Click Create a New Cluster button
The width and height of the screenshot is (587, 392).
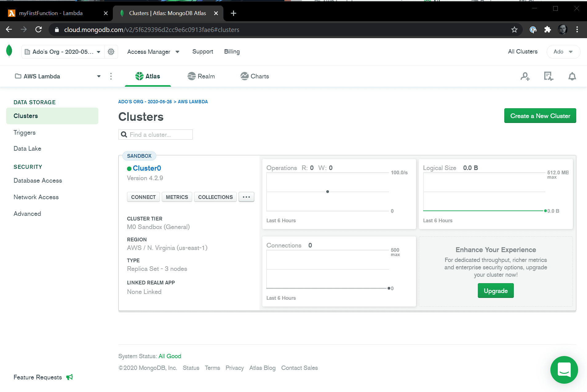(540, 116)
